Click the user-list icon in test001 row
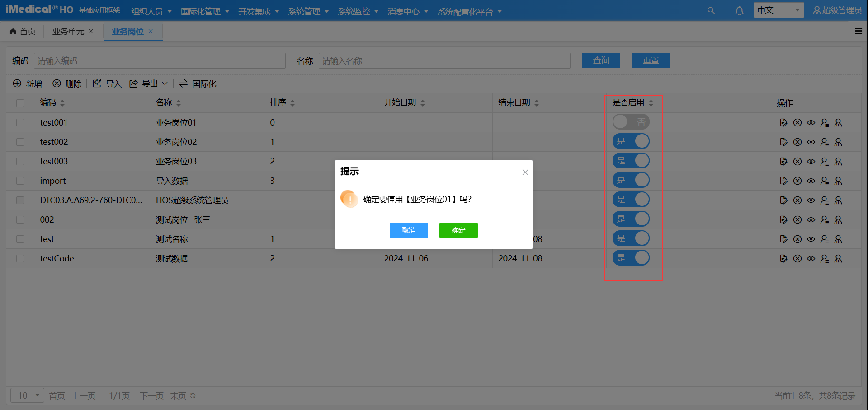 pyautogui.click(x=825, y=122)
